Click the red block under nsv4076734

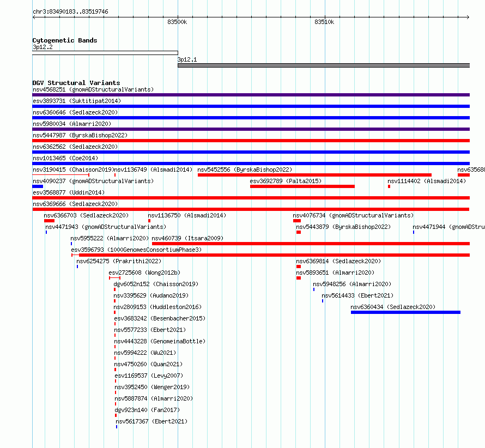297,221
